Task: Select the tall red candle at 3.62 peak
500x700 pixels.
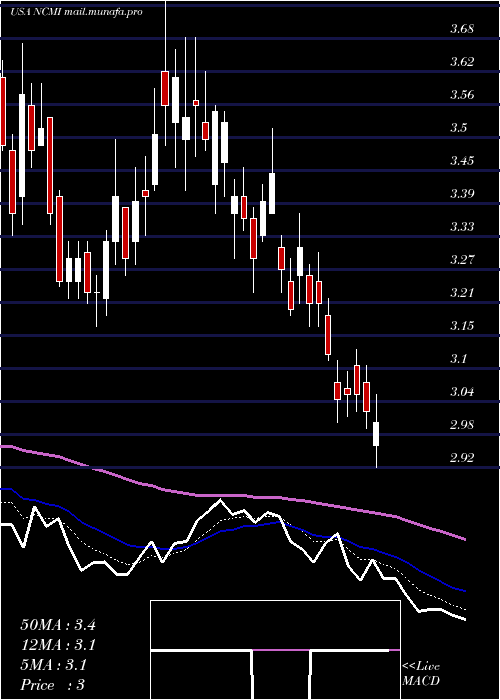Action: (165, 88)
